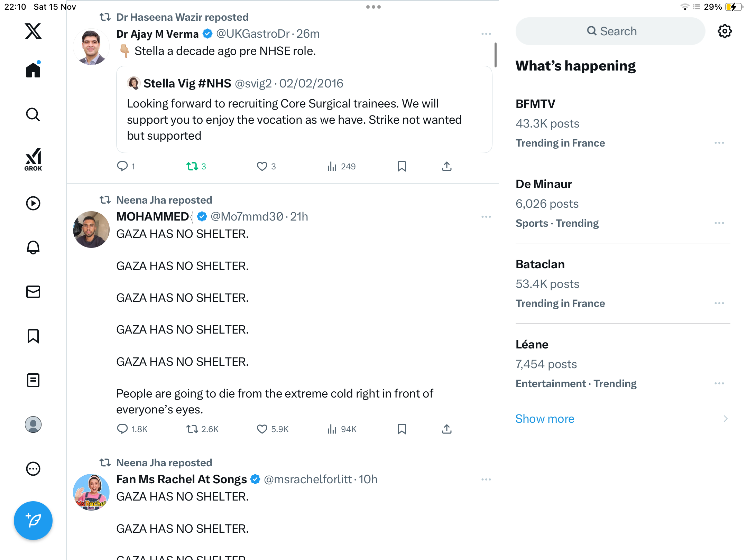747x560 pixels.
Task: Open @msrachelforlitt profile handle
Action: click(x=307, y=479)
